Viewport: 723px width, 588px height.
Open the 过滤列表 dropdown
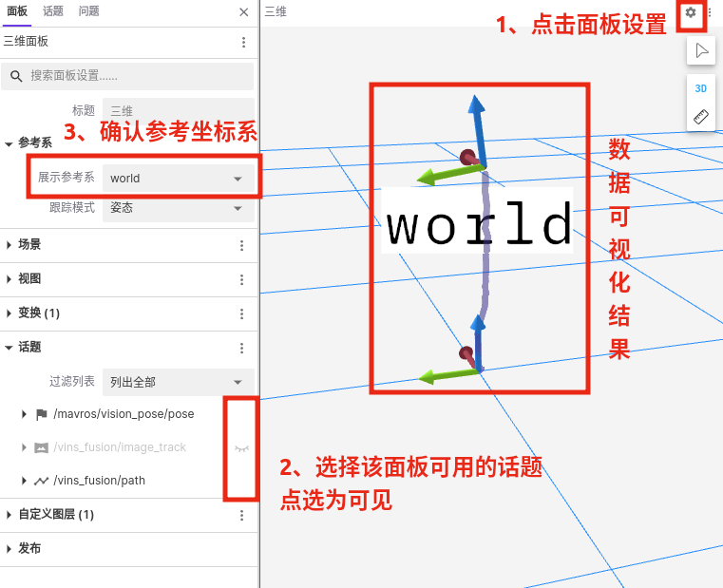coord(178,382)
